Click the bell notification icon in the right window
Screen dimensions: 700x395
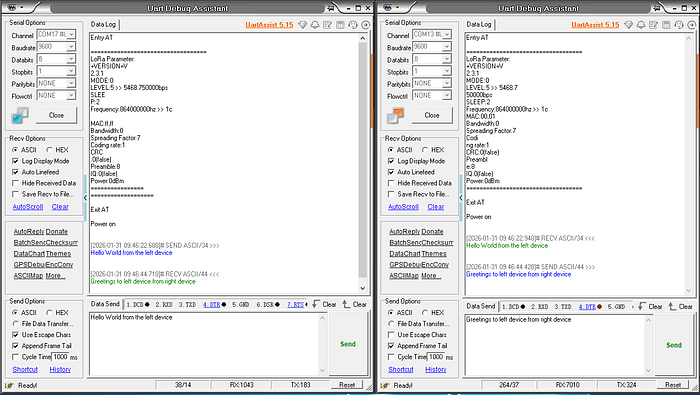click(x=641, y=25)
